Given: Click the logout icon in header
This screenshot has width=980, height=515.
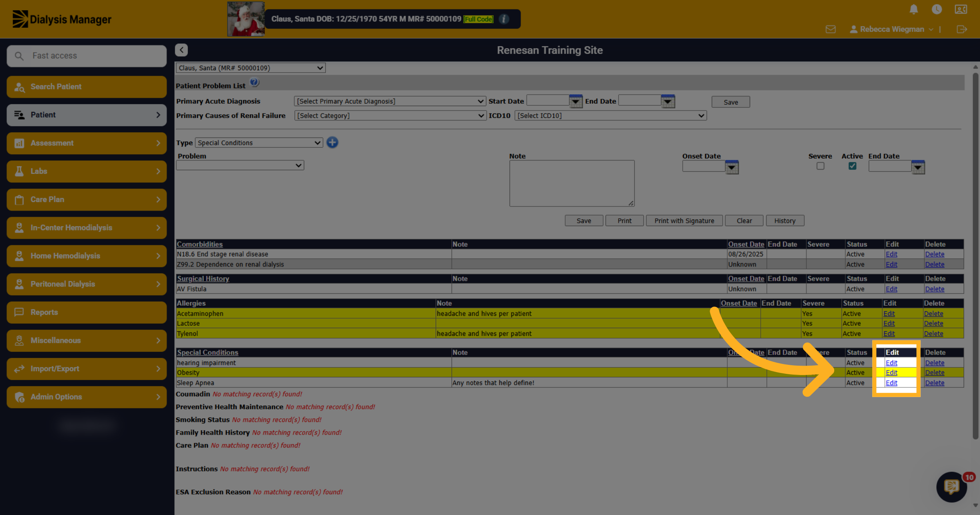Looking at the screenshot, I should click(962, 29).
